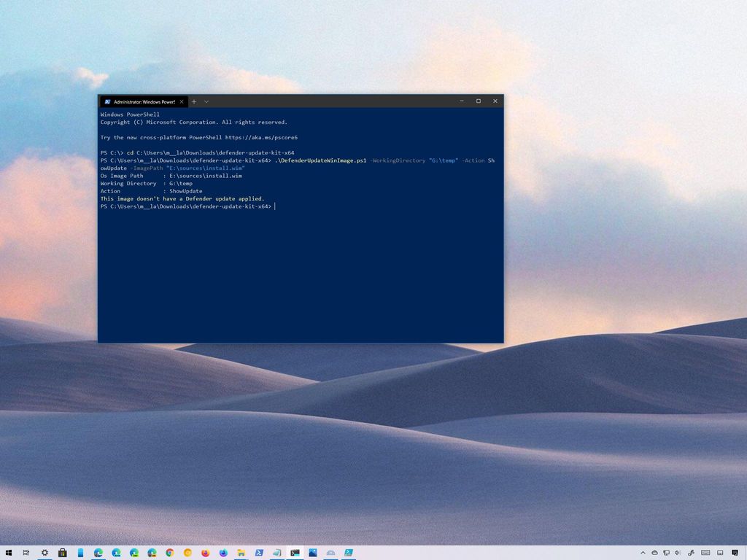Select the Administrator: Windows PowerShell tab

click(x=142, y=101)
